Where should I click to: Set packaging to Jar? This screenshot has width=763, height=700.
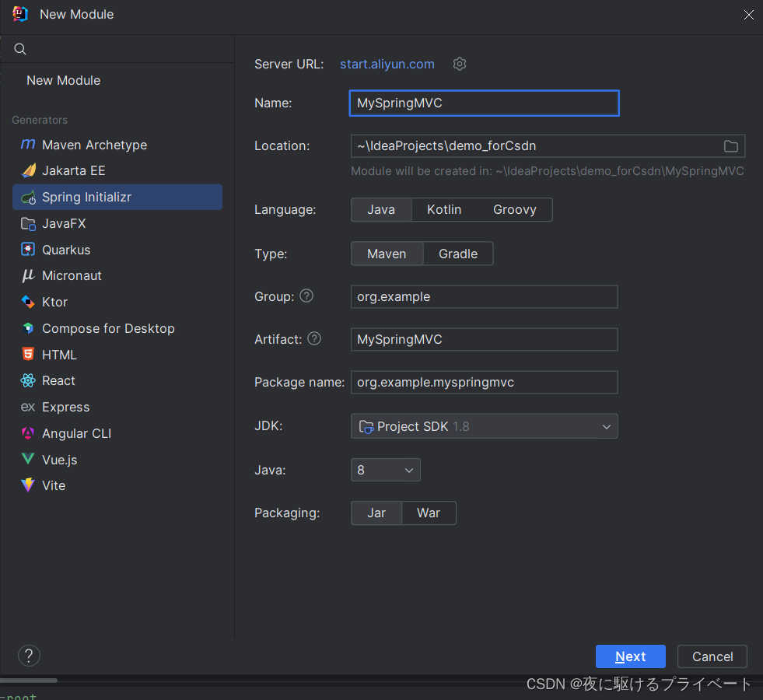tap(376, 513)
